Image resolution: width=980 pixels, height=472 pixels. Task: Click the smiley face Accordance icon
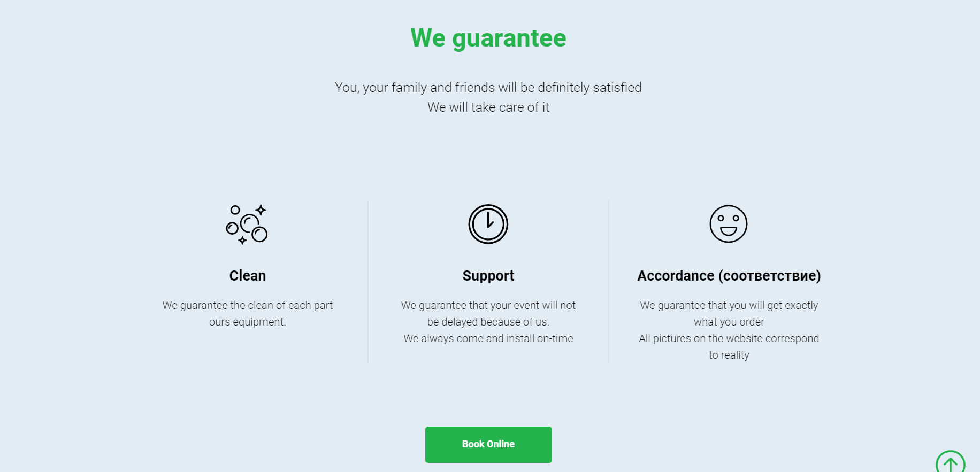pyautogui.click(x=728, y=224)
